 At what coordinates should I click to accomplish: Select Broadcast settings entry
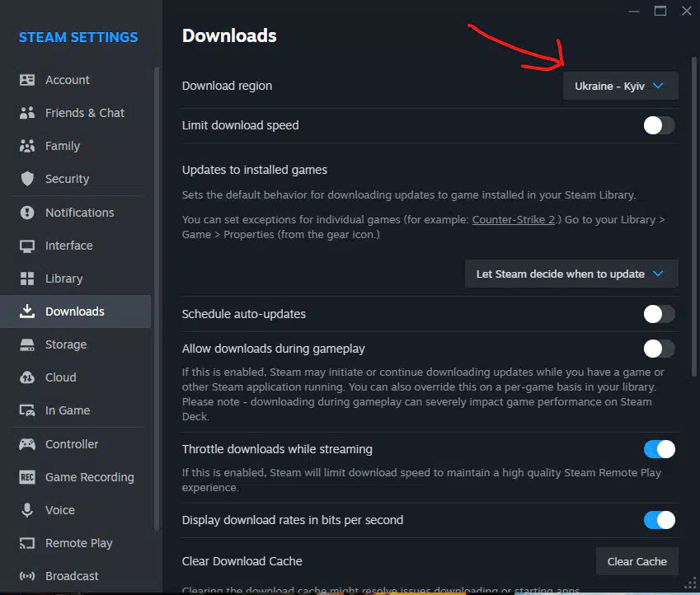(76, 576)
